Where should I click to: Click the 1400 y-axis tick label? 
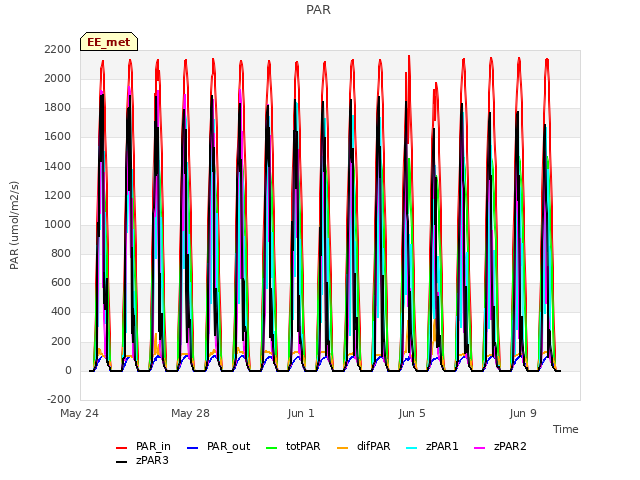click(x=58, y=167)
